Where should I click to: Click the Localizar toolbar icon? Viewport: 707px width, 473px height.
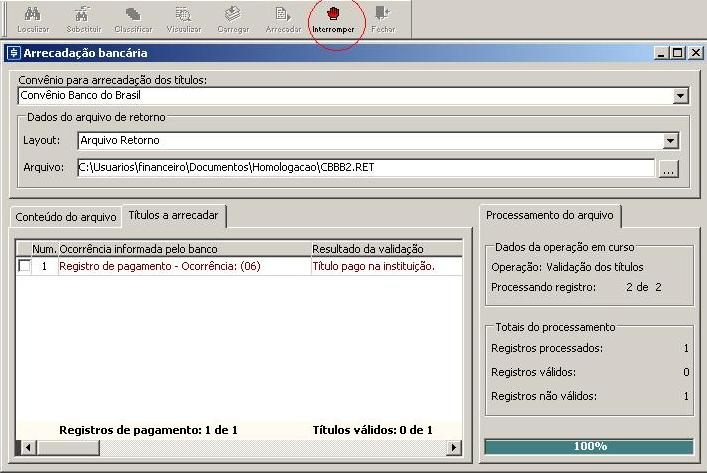tap(33, 16)
